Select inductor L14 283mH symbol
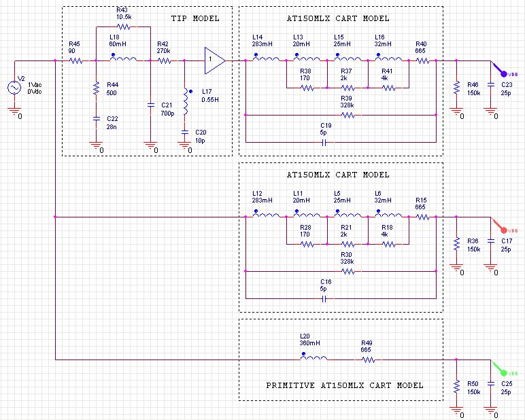525x420 pixels. click(266, 58)
